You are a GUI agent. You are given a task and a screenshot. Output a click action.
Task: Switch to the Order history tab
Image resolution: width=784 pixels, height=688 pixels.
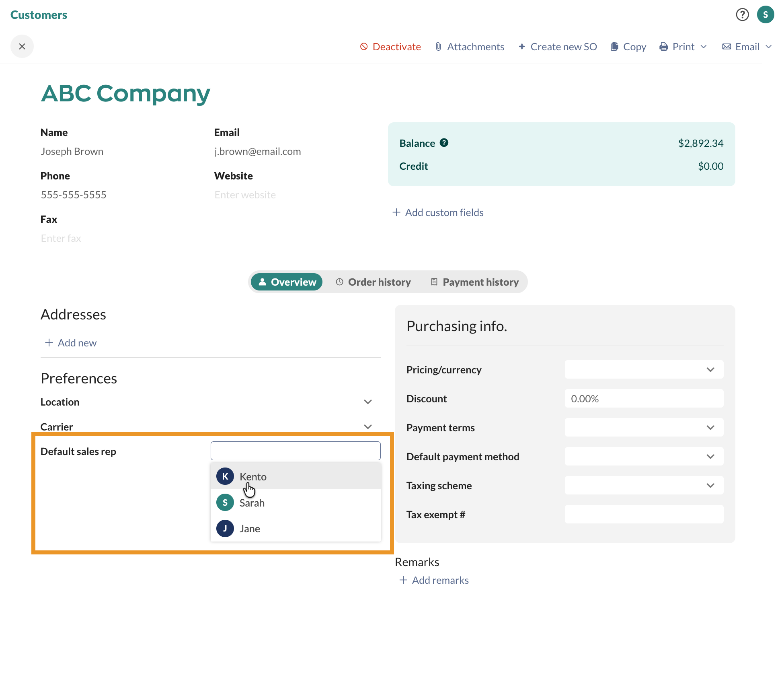click(373, 282)
